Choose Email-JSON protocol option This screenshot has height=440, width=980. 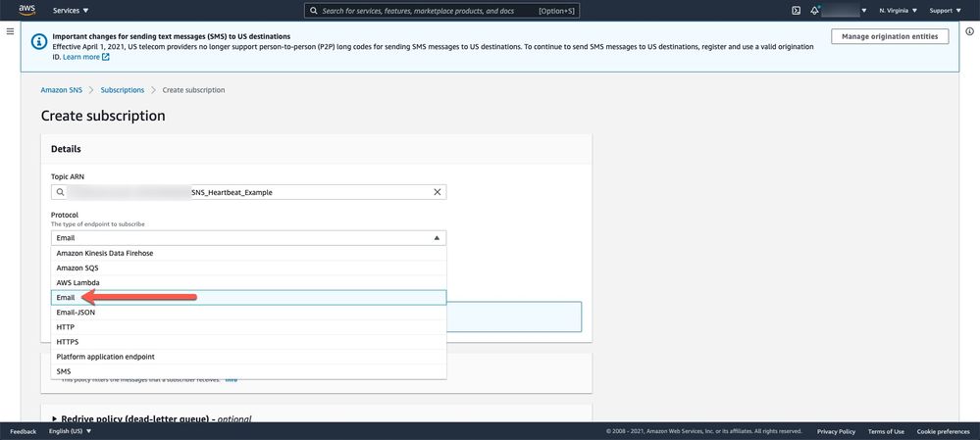(x=249, y=312)
